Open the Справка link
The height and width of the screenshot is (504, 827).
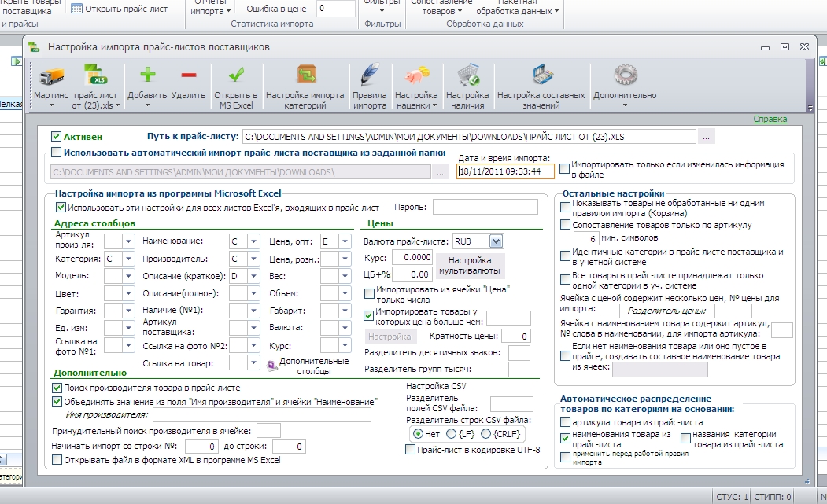[770, 120]
